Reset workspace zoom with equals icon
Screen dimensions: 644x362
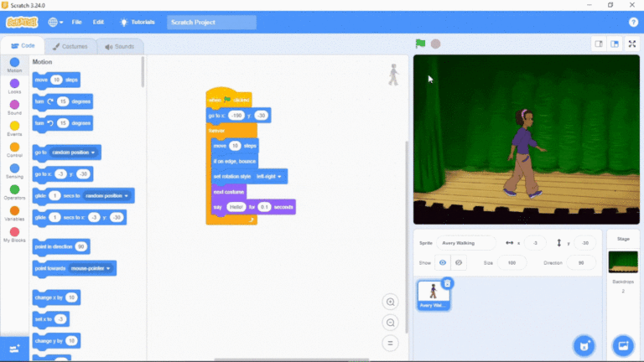tap(390, 343)
